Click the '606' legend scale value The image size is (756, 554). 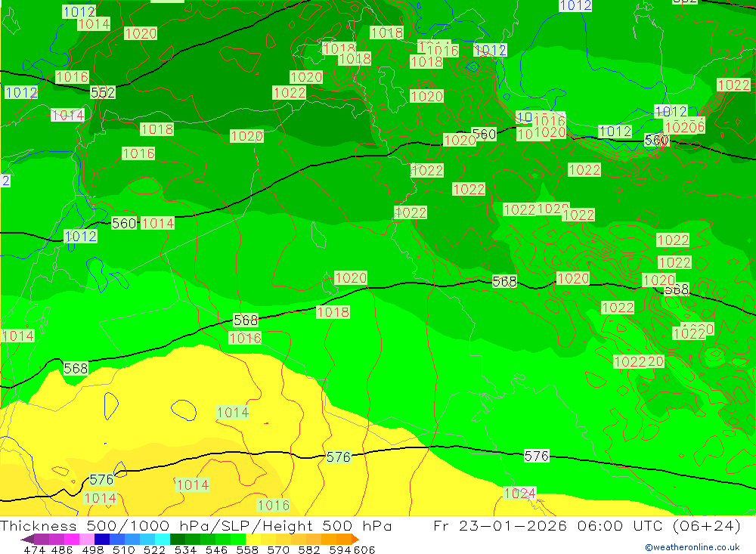pos(364,549)
